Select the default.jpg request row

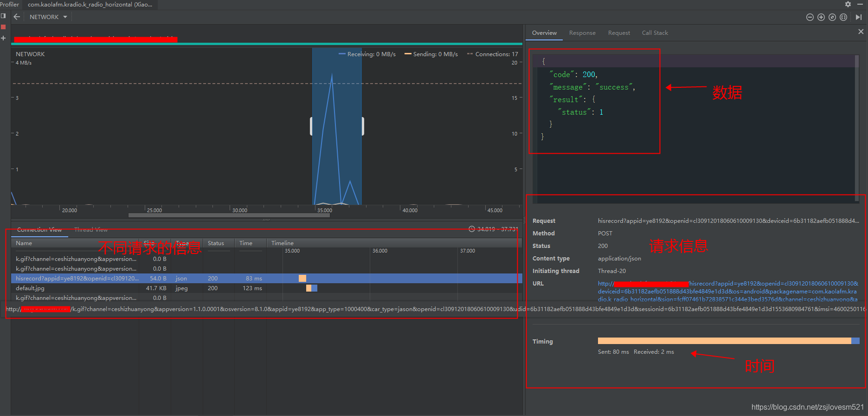(267, 288)
